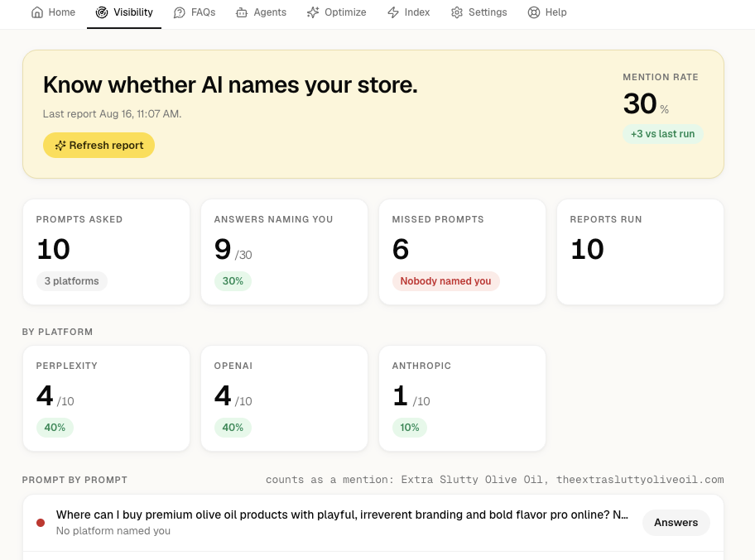The height and width of the screenshot is (560, 755).
Task: Select the Reports Run value 10
Action: point(587,249)
